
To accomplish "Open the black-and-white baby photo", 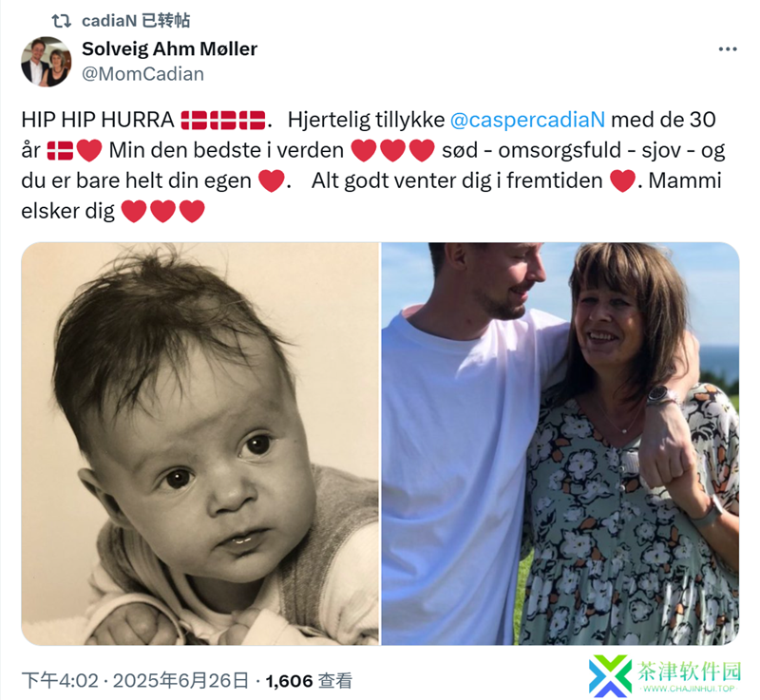I will (199, 444).
